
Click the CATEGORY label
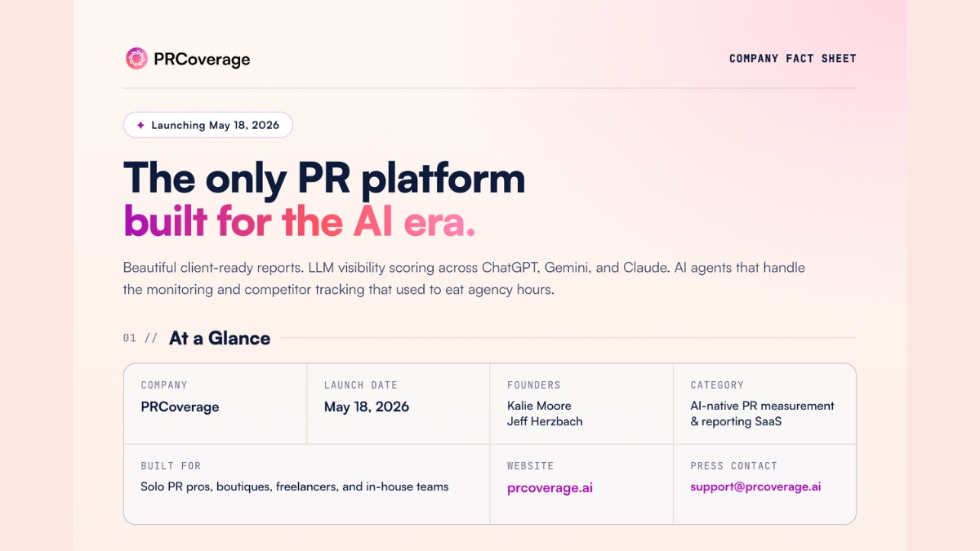(717, 384)
